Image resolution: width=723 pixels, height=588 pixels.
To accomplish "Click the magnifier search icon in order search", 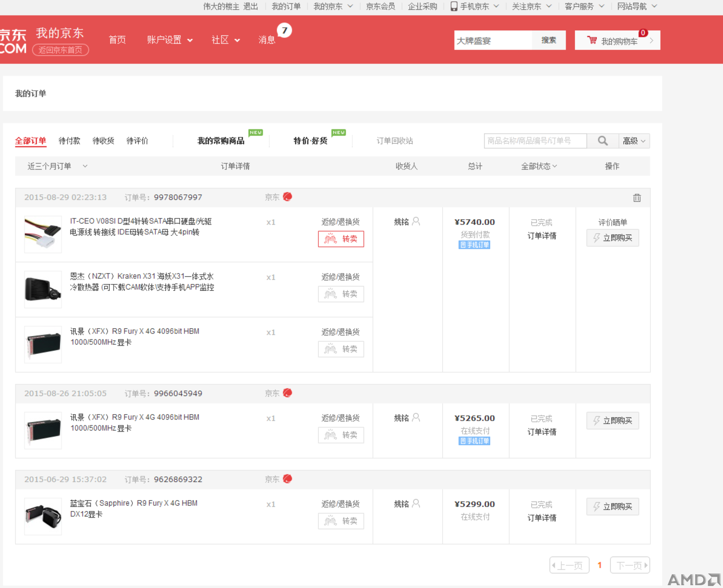I will (x=603, y=141).
